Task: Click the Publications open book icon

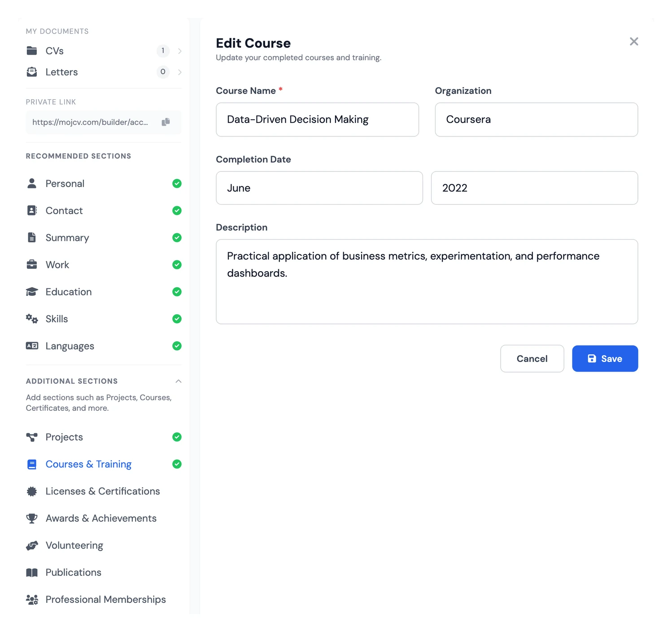Action: pyautogui.click(x=32, y=572)
